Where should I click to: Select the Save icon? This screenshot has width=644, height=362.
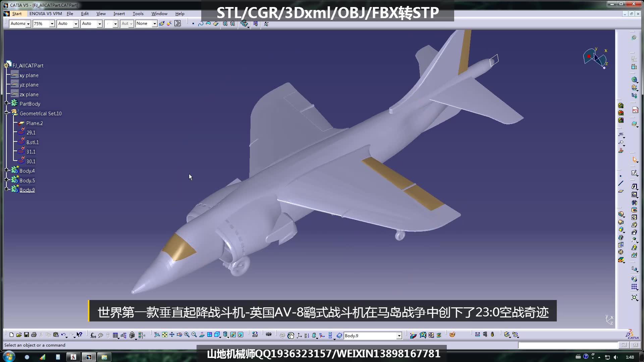point(26,335)
